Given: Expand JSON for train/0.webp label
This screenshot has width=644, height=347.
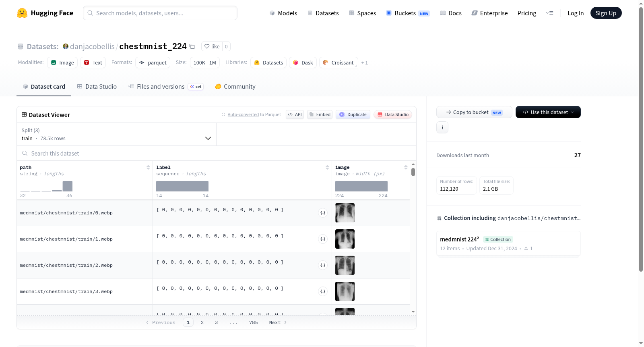Looking at the screenshot, I should 323,213.
